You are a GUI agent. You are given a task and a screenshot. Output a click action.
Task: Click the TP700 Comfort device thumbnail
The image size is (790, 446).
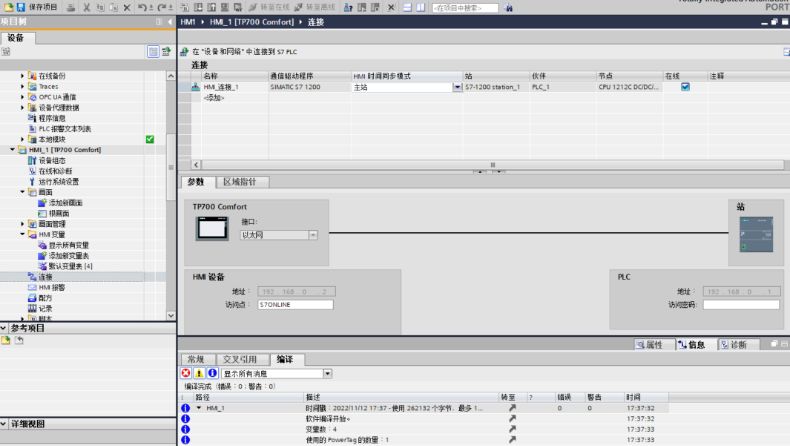point(212,229)
